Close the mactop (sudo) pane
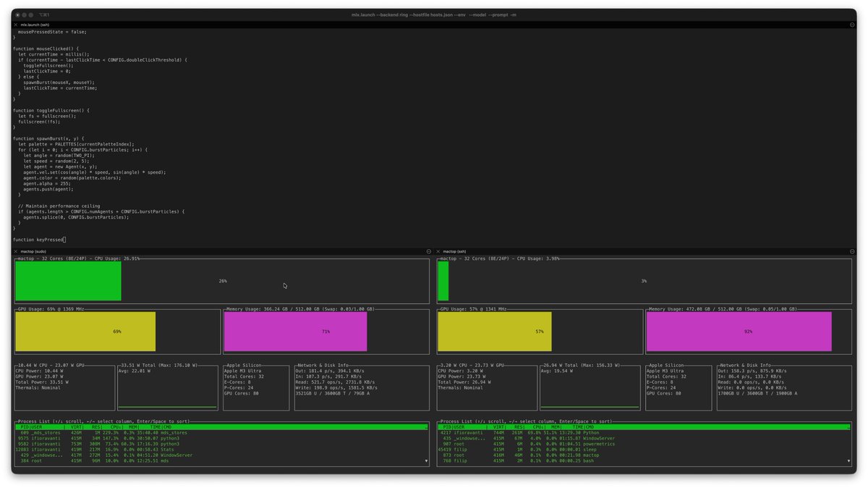The height and width of the screenshot is (488, 868). point(16,251)
